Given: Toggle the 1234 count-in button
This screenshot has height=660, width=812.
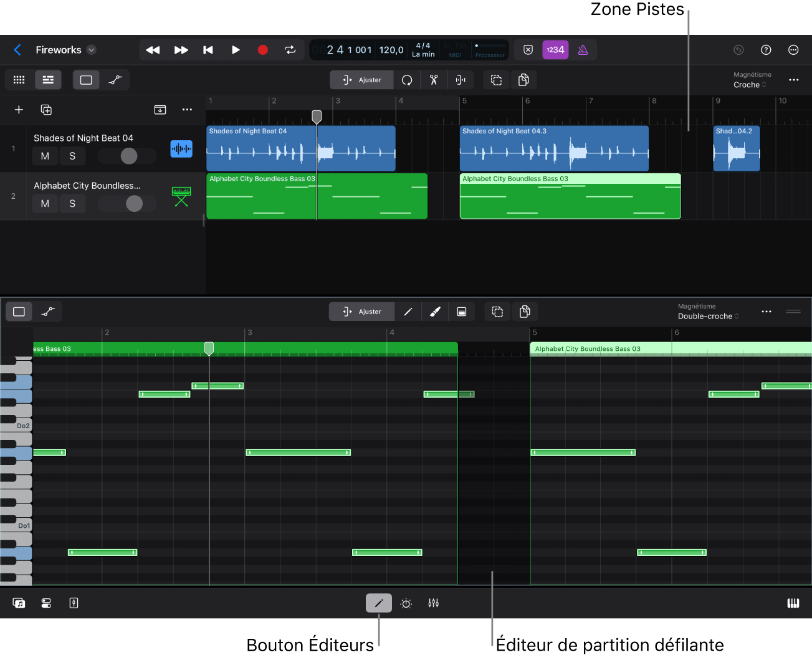Looking at the screenshot, I should tap(555, 50).
